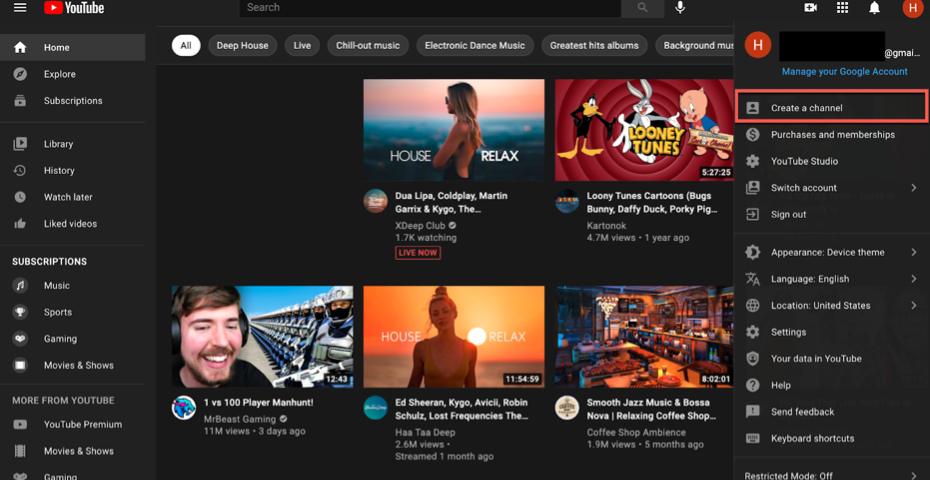The width and height of the screenshot is (930, 480).
Task: Choose Create a channel
Action: [x=830, y=108]
